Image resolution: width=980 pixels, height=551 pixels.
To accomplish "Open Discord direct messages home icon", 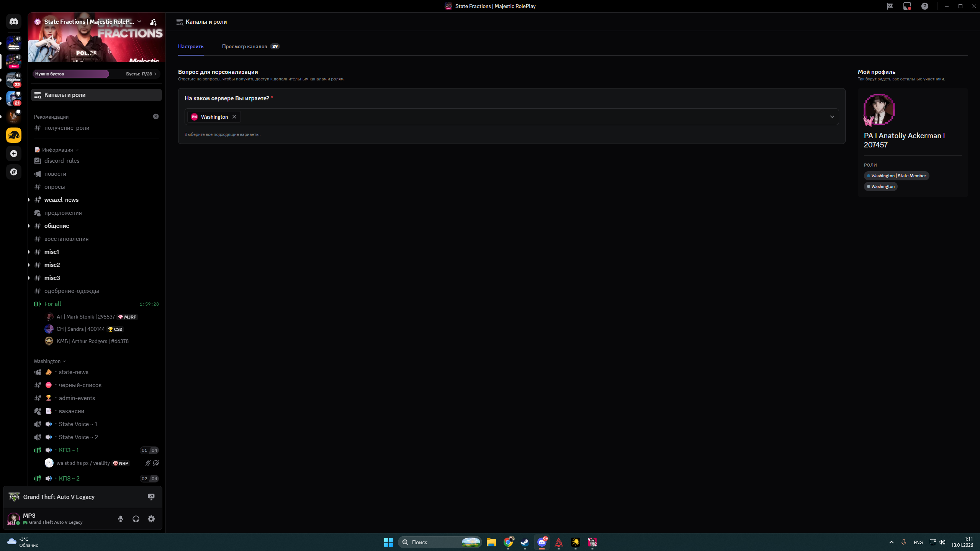I will pyautogui.click(x=14, y=22).
